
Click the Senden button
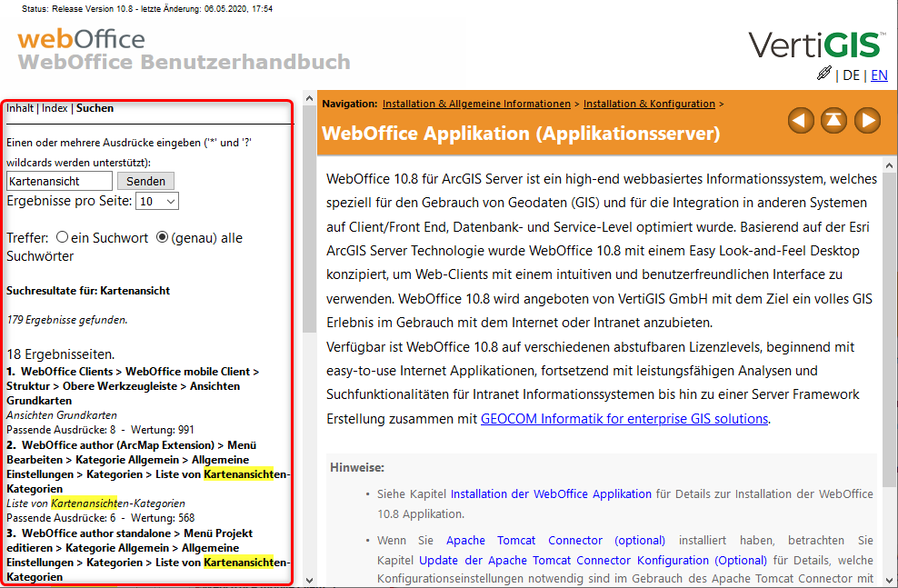tap(145, 181)
